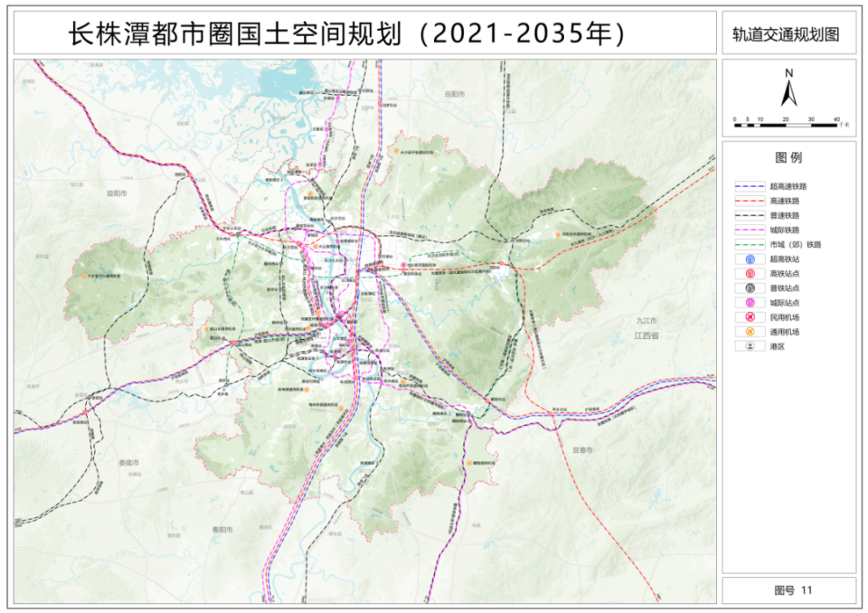
Task: Click the 图号 11 label
Action: click(x=793, y=590)
